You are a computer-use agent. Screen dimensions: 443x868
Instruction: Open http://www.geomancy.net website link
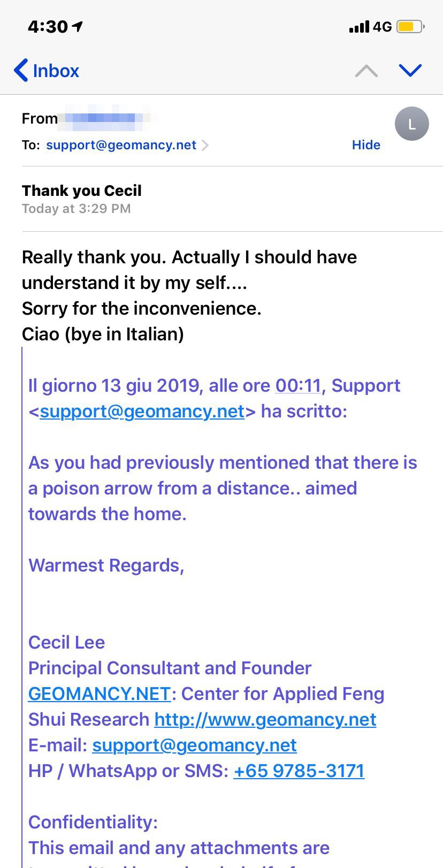tap(265, 719)
